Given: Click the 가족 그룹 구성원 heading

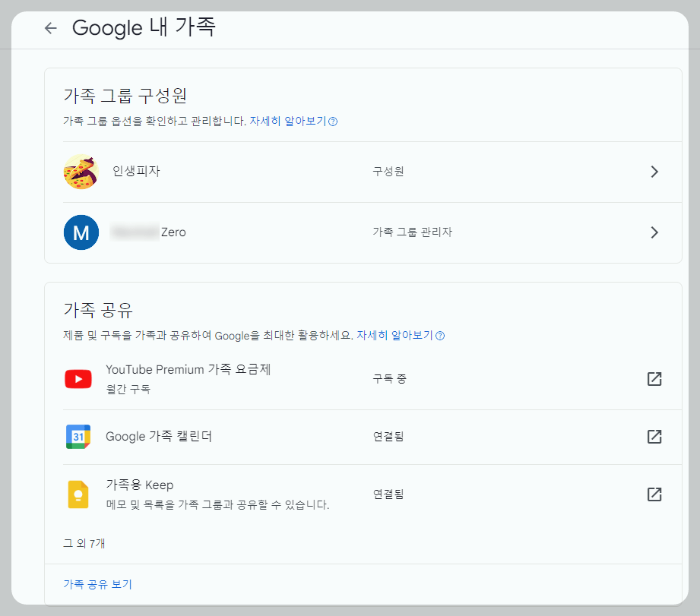Looking at the screenshot, I should pyautogui.click(x=125, y=96).
